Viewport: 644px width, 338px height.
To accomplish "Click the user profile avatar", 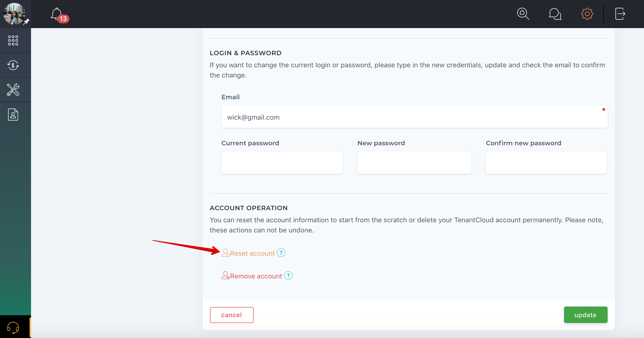I will click(14, 14).
